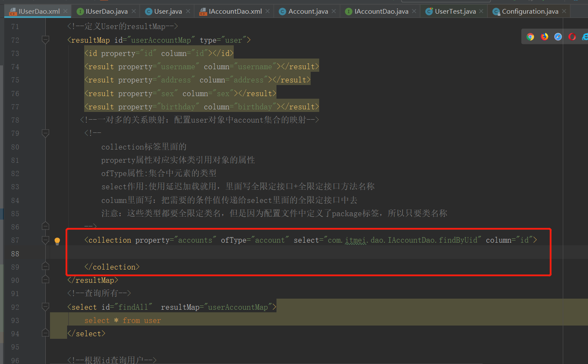The image size is (588, 364).
Task: Fold select using end marker at line 94
Action: pos(45,333)
